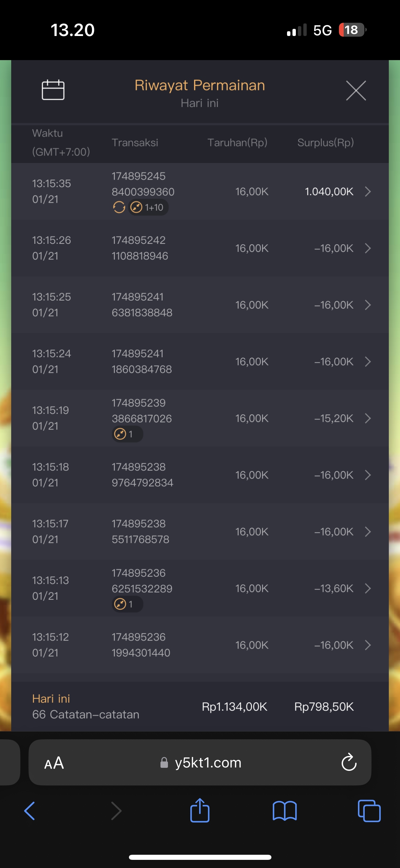400x868 pixels.
Task: Reload the page in Safari
Action: pos(349,763)
